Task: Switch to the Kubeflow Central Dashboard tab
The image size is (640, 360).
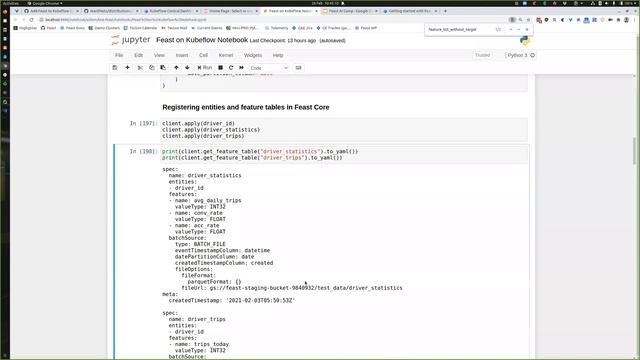Action: (171, 11)
